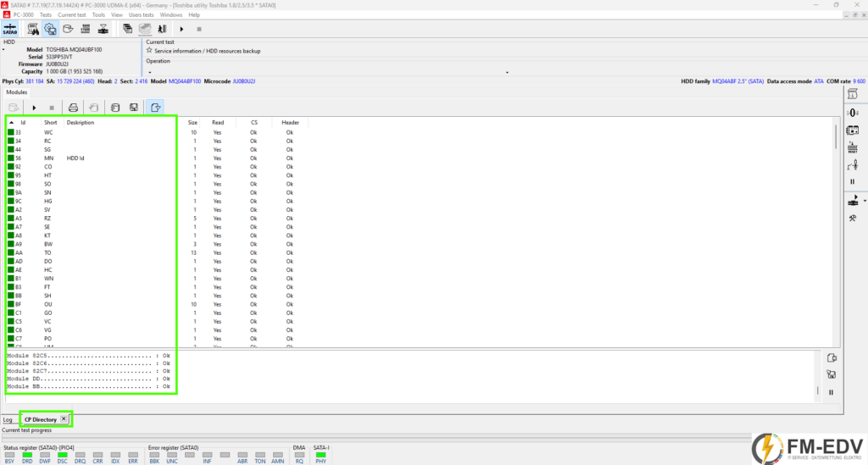
Task: Click the copy log icon beside log panel
Action: 832,358
